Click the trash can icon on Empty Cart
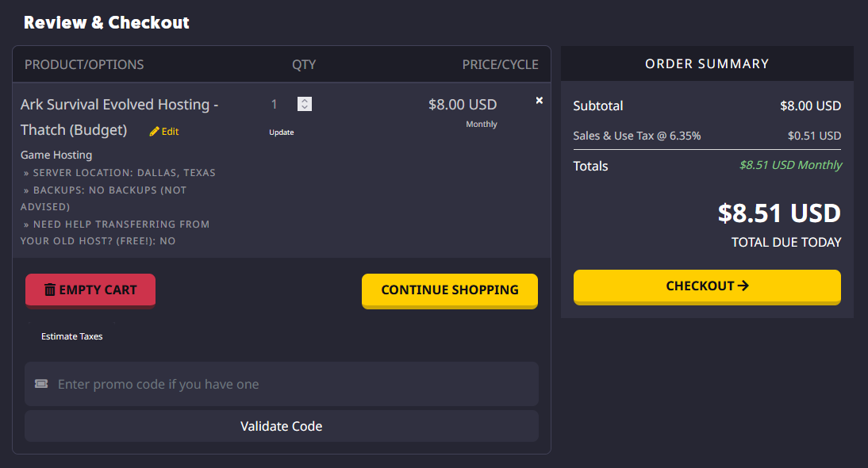 click(x=50, y=290)
